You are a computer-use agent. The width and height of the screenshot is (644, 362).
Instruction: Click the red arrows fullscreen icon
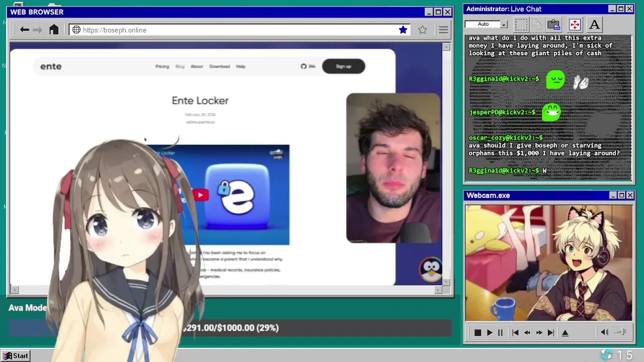coord(575,24)
